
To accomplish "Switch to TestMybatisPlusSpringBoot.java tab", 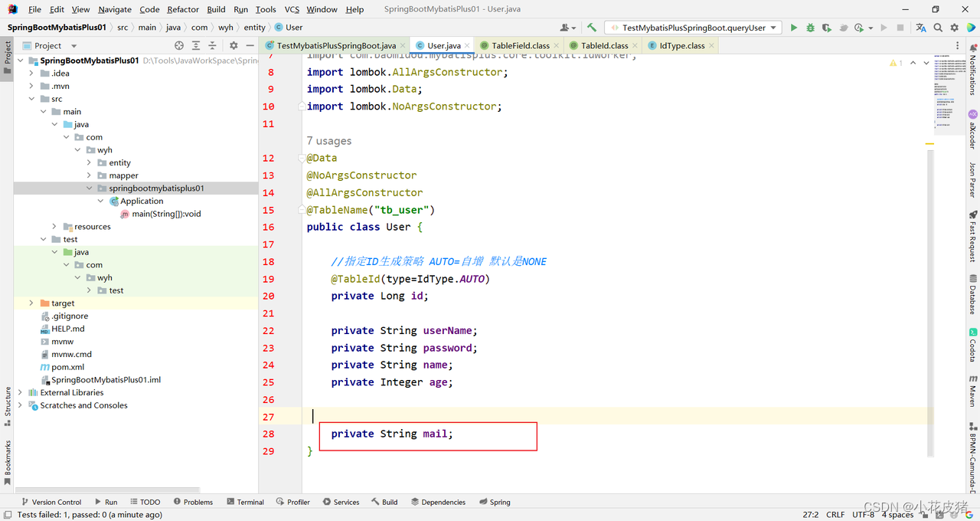I will click(x=336, y=46).
